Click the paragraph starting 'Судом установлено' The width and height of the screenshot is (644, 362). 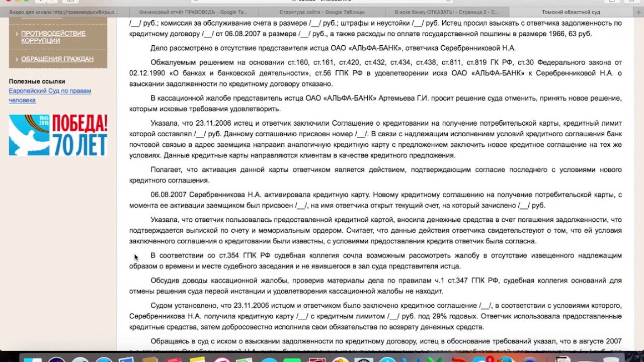point(375,316)
